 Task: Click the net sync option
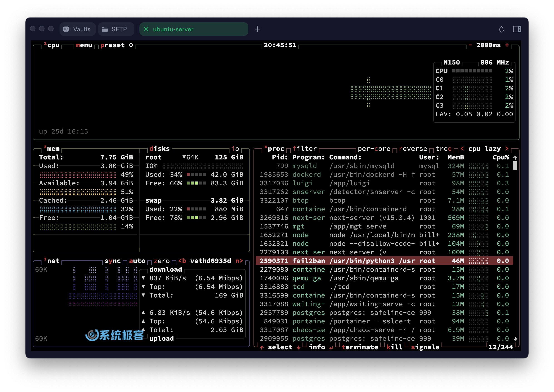tap(112, 261)
